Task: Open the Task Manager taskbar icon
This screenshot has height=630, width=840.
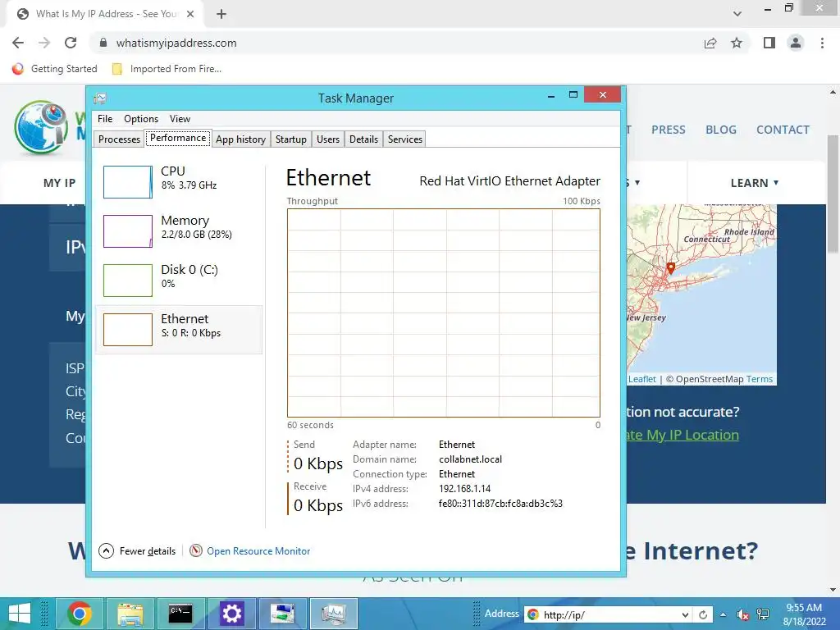Action: tap(333, 614)
